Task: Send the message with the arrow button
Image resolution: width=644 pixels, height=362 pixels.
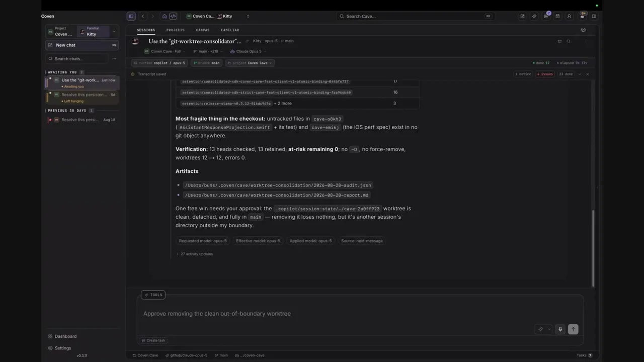Action: (x=573, y=329)
